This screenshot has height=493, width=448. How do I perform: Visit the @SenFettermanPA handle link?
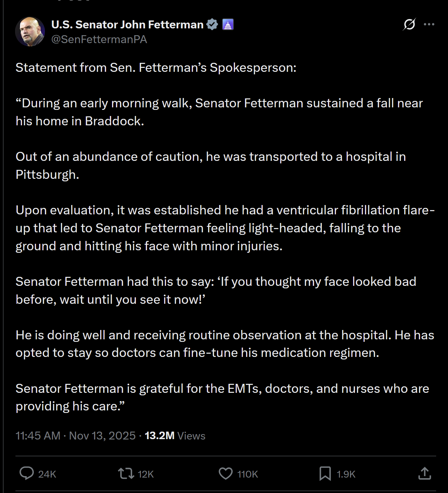pyautogui.click(x=99, y=39)
